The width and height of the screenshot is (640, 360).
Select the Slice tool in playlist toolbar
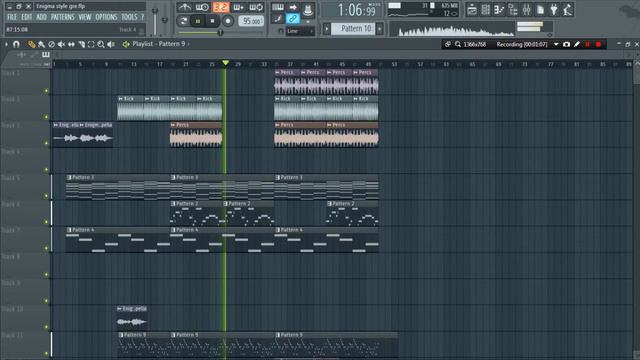click(81, 44)
